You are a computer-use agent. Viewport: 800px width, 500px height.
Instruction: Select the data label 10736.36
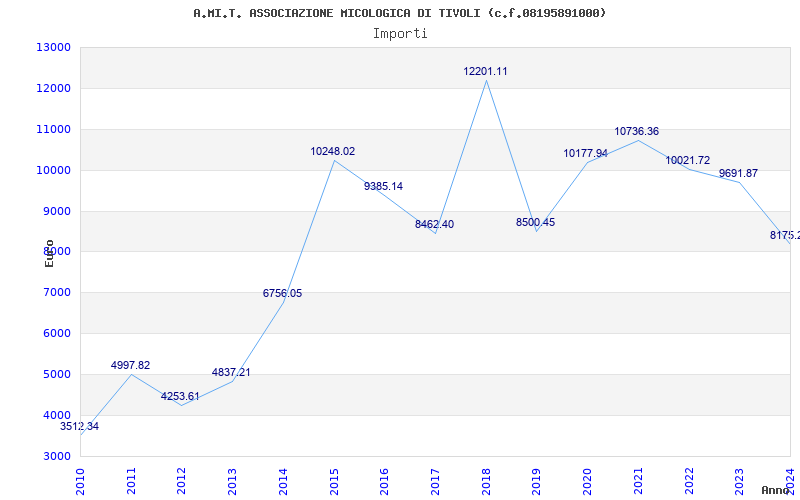[636, 131]
